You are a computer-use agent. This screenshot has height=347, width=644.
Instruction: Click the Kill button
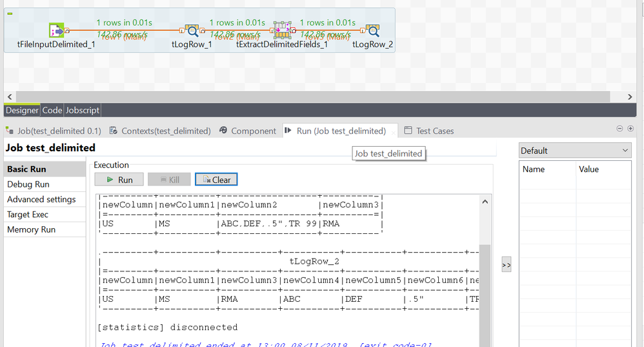tap(169, 180)
